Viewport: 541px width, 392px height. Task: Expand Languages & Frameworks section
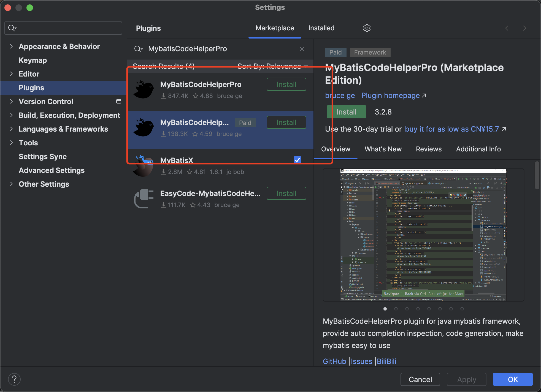tap(11, 129)
